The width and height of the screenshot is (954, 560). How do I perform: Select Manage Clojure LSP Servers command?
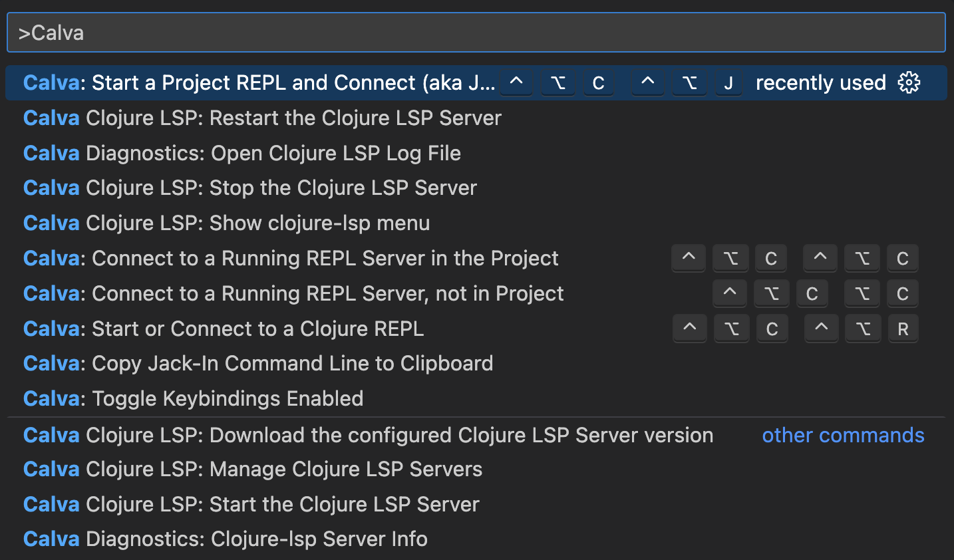[x=476, y=469]
